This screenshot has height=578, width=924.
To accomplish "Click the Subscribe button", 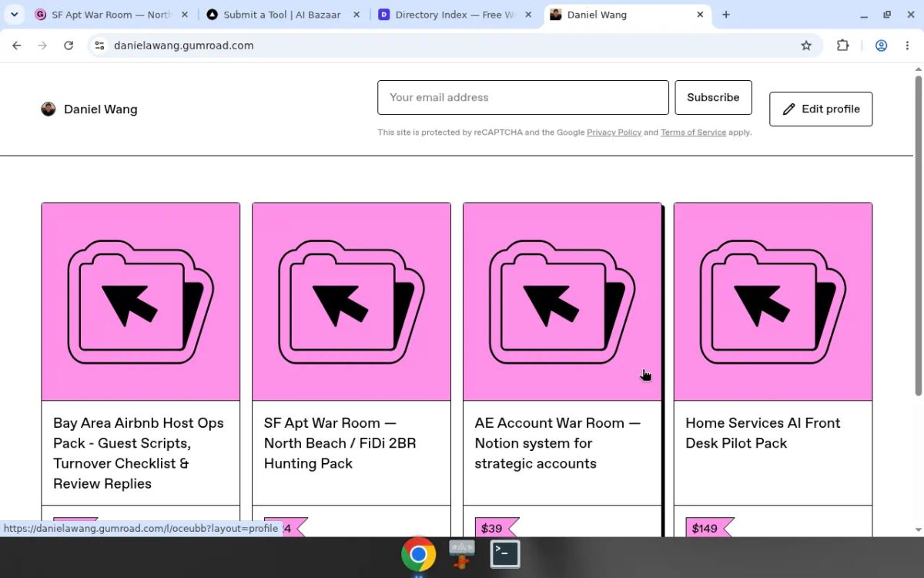I will [x=713, y=98].
